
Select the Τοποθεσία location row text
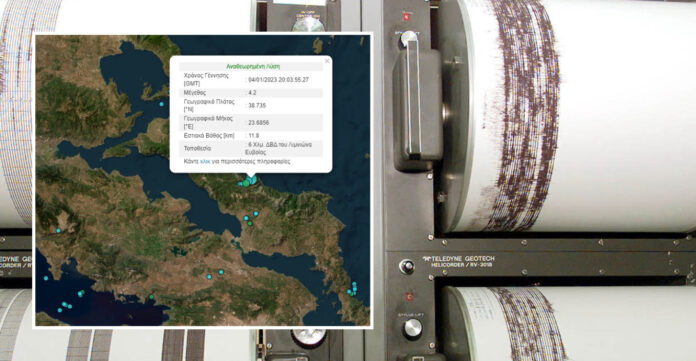tap(251, 148)
